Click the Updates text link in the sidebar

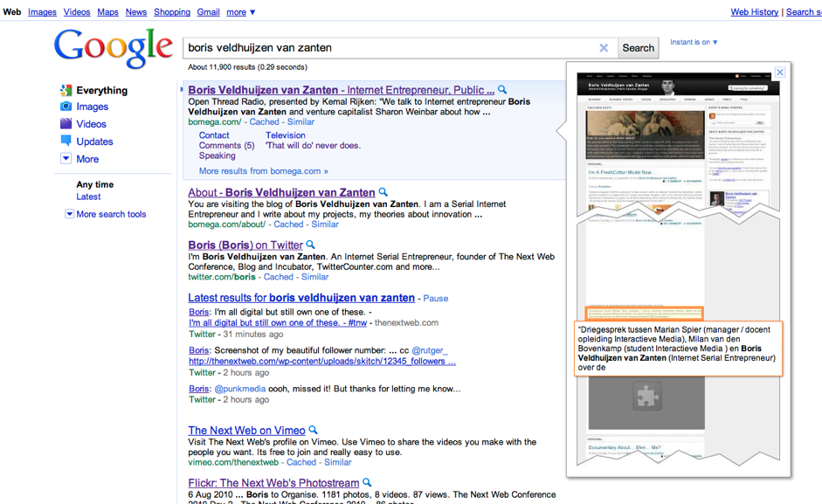pyautogui.click(x=94, y=142)
